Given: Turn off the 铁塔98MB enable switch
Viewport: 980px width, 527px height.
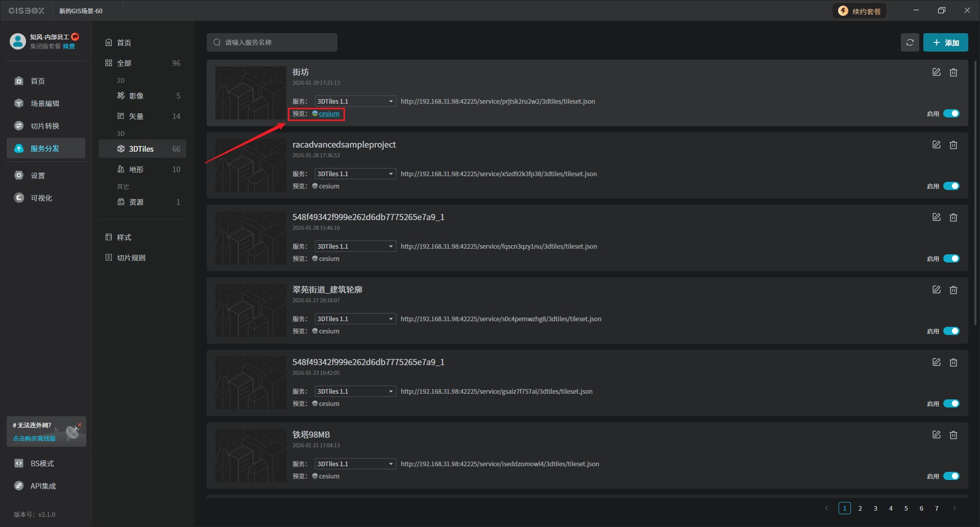Looking at the screenshot, I should click(x=951, y=476).
